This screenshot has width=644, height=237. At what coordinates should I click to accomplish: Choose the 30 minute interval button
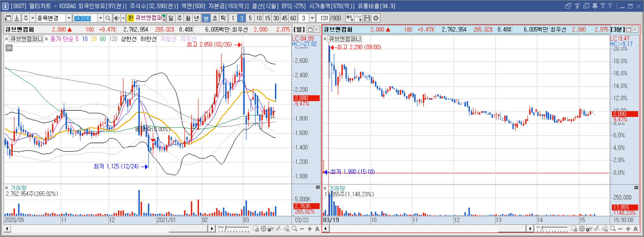pos(276,18)
